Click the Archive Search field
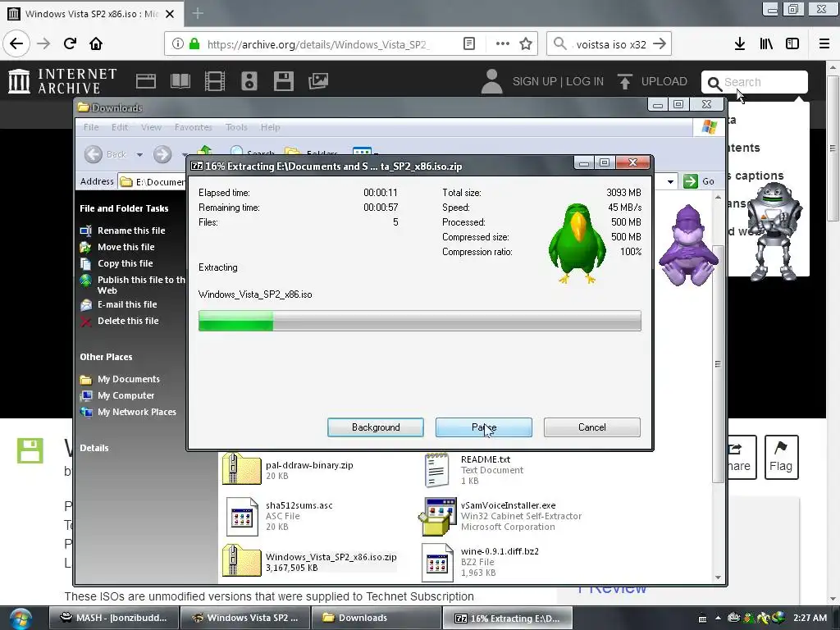Screen dimensions: 840x630 point(755,83)
